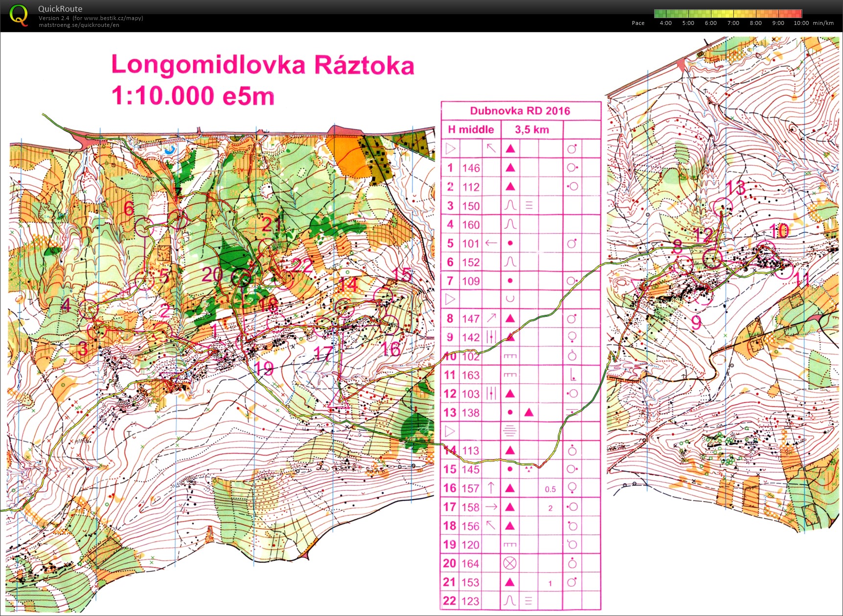Click control circle 7 on the map
Viewport: 843px width, 616px height.
click(179, 219)
